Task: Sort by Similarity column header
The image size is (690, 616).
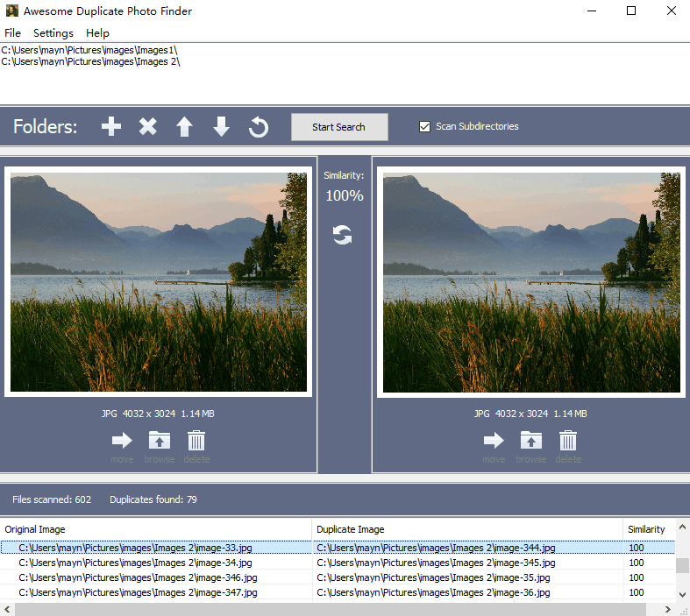Action: pyautogui.click(x=649, y=529)
